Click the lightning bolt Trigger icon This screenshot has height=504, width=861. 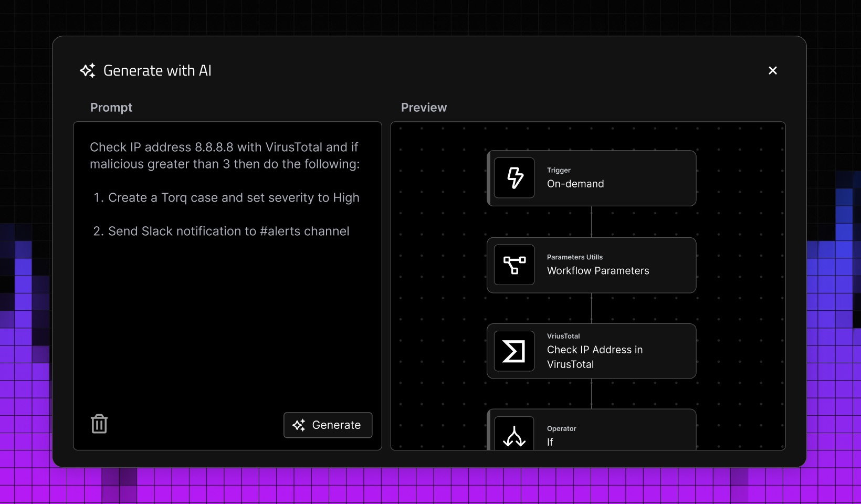[514, 178]
